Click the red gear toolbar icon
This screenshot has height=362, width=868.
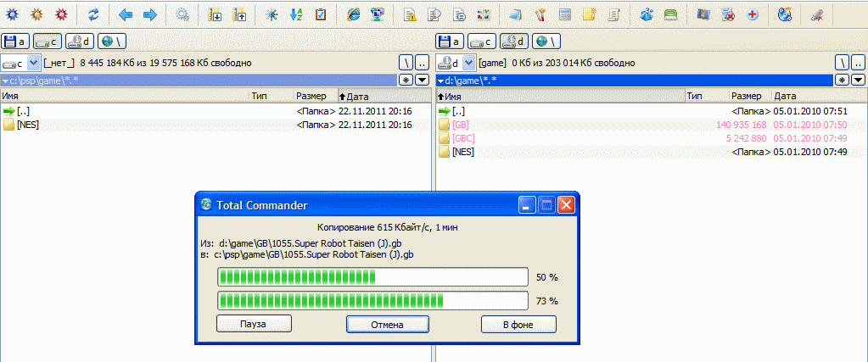click(63, 14)
